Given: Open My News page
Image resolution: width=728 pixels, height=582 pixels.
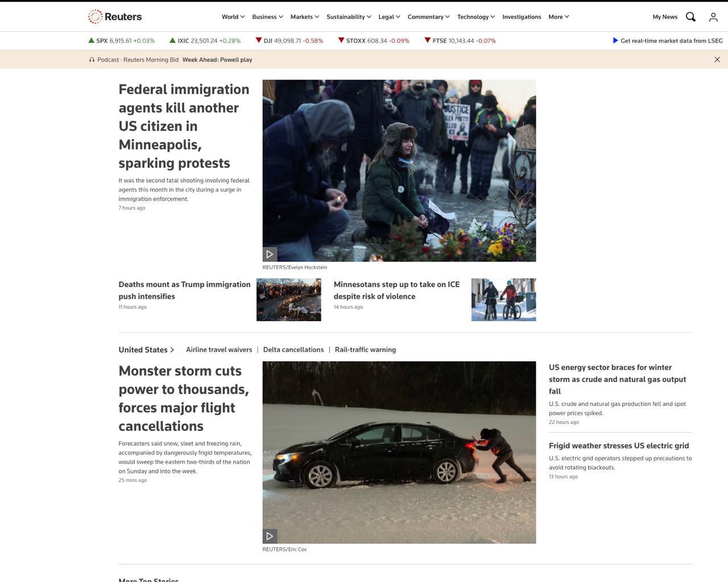Looking at the screenshot, I should coord(665,17).
